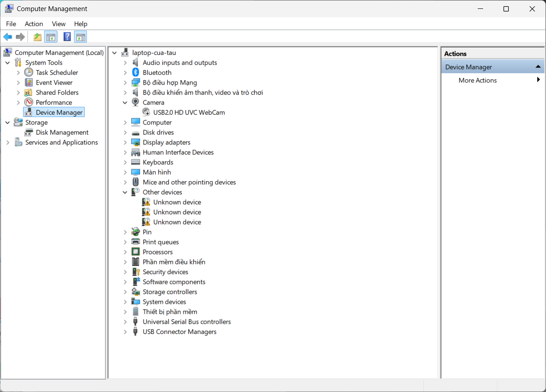Expand Services and Applications node

[8, 142]
